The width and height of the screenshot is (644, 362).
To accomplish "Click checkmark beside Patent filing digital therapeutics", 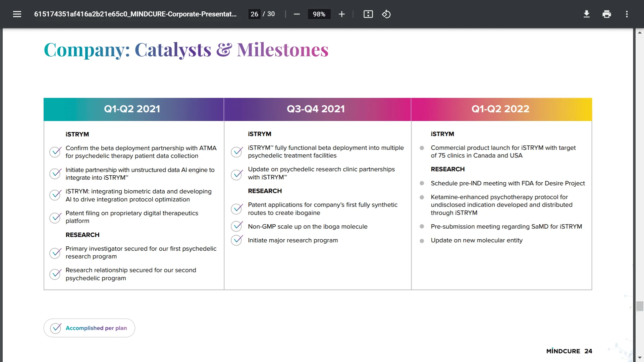I will pyautogui.click(x=56, y=218).
